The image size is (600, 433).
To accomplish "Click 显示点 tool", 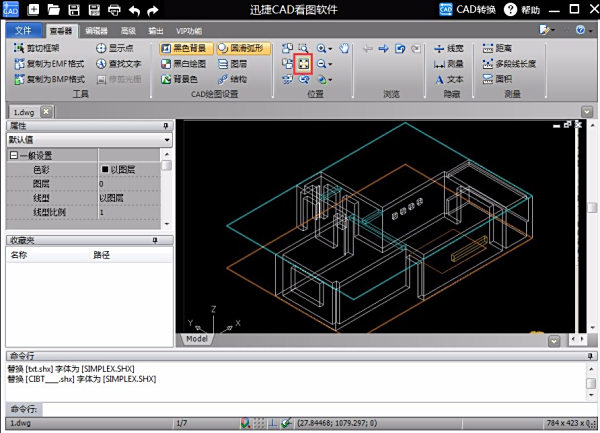I will 115,48.
